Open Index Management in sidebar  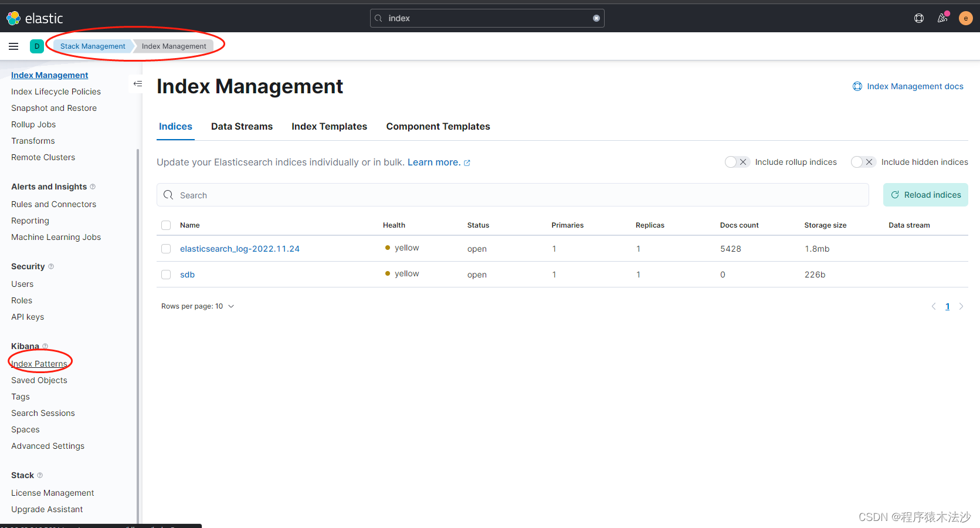49,75
